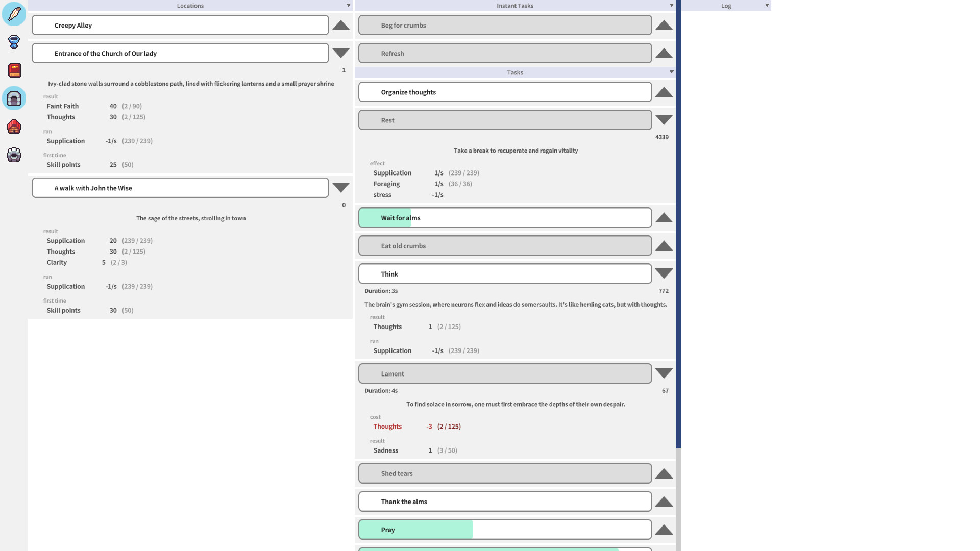Select the Creepy Alley location
The width and height of the screenshot is (980, 551).
point(180,24)
